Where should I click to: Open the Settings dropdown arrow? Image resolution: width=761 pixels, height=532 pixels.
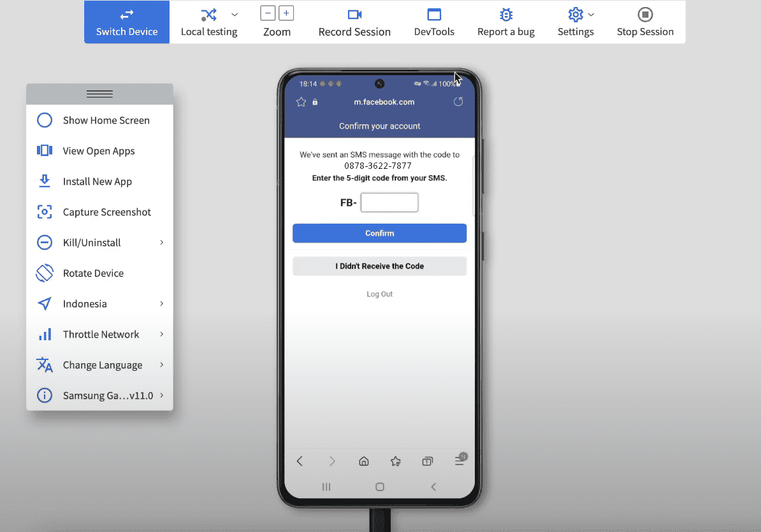pyautogui.click(x=591, y=15)
